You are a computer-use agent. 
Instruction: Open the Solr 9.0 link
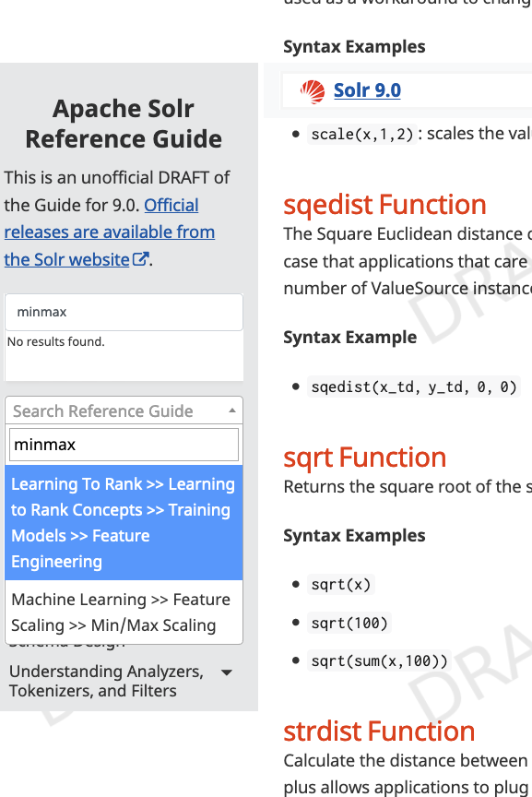pyautogui.click(x=367, y=90)
